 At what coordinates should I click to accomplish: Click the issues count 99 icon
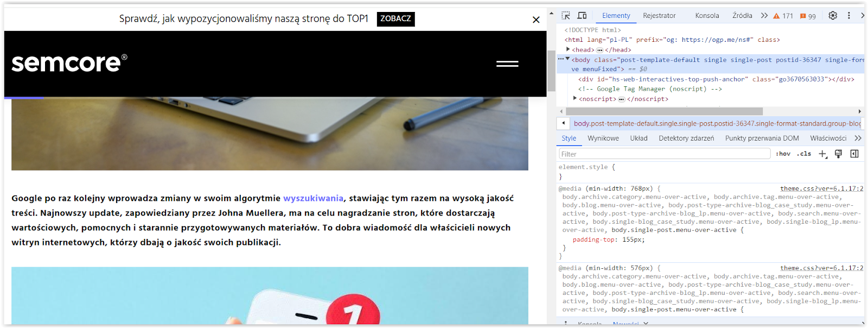point(808,16)
